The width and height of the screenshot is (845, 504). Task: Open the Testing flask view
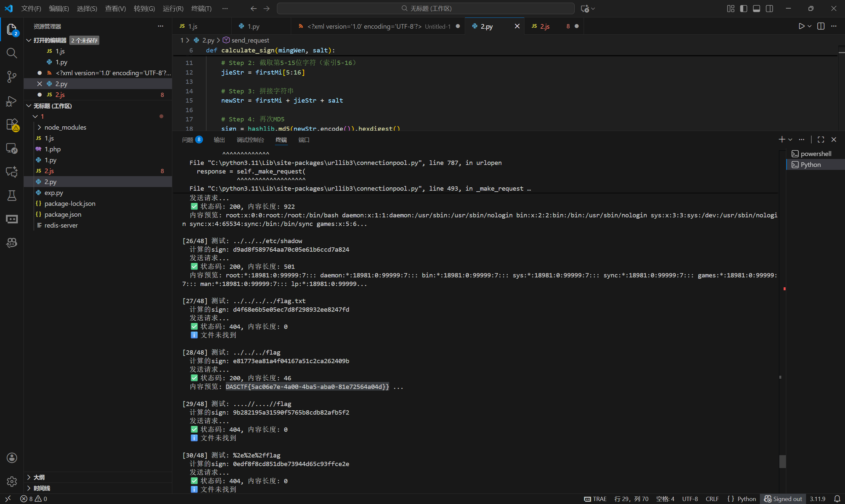(12, 196)
